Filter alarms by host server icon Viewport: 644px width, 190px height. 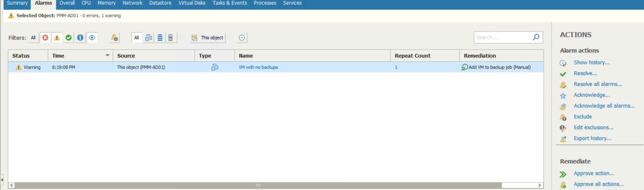click(x=170, y=37)
